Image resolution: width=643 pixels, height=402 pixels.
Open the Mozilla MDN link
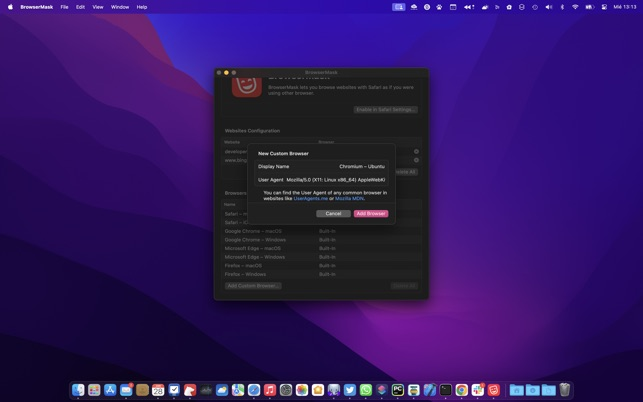coord(349,198)
